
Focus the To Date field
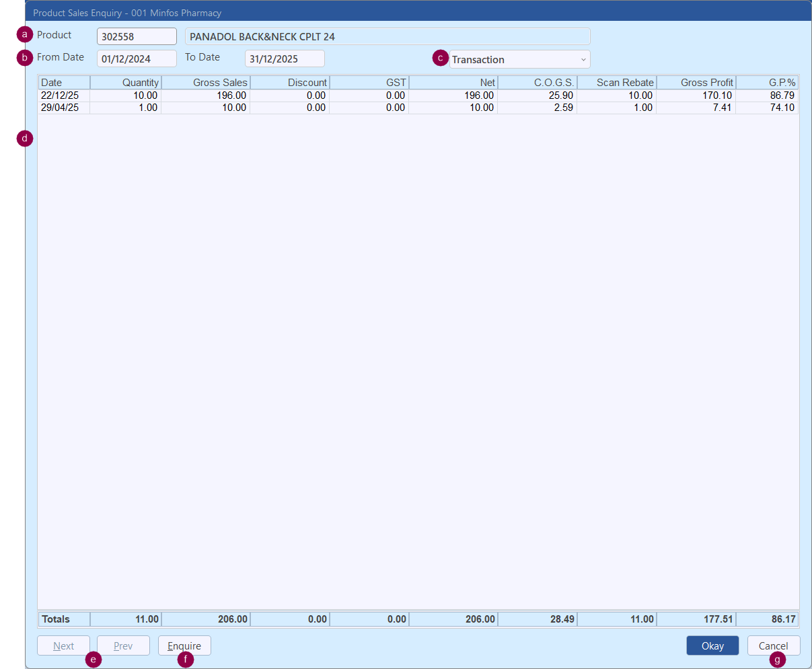tap(285, 58)
